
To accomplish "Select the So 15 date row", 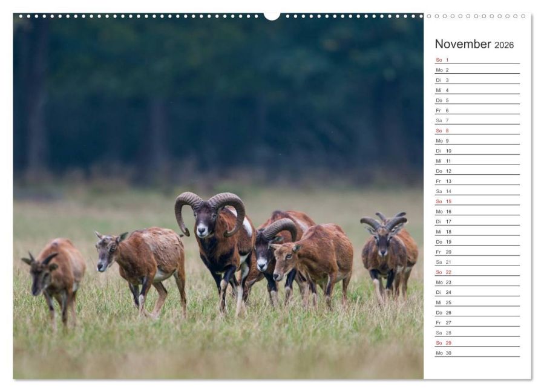I will [x=477, y=201].
